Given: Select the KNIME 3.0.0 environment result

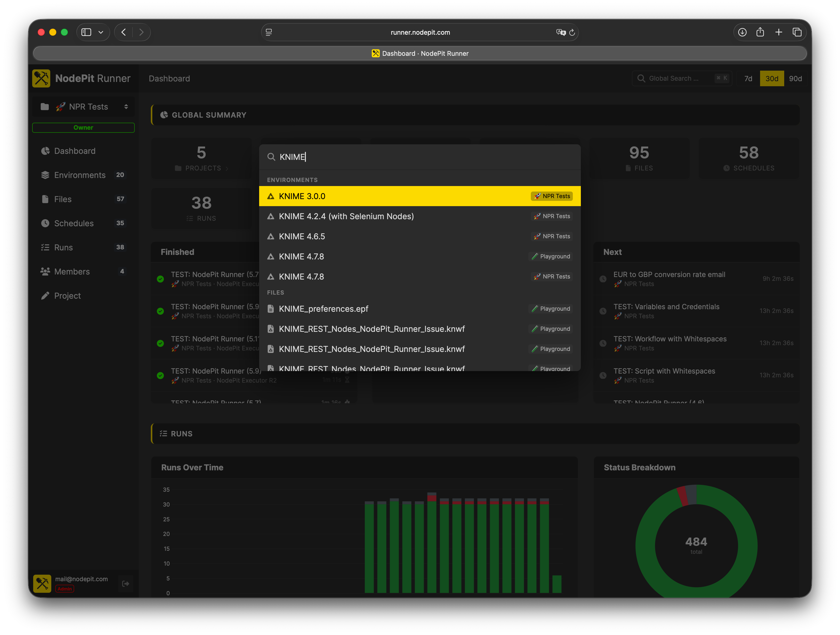Looking at the screenshot, I should point(420,196).
